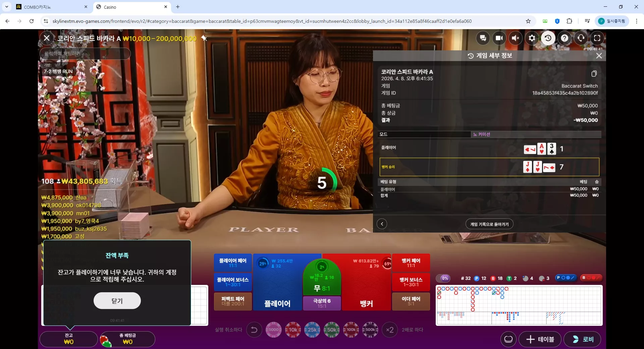The image size is (644, 349).
Task: Open the live support headset icon
Action: tap(581, 38)
